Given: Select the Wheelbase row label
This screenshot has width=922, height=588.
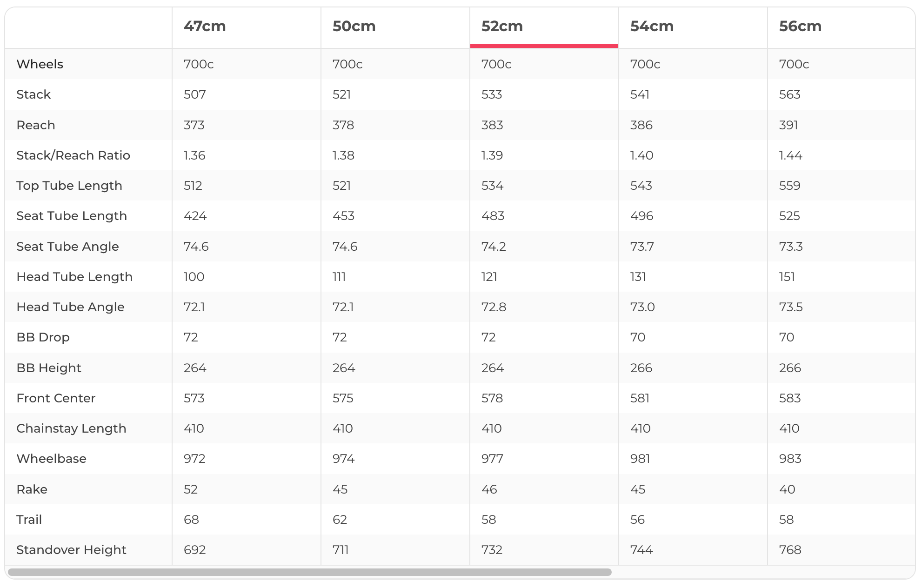Looking at the screenshot, I should click(x=51, y=459).
